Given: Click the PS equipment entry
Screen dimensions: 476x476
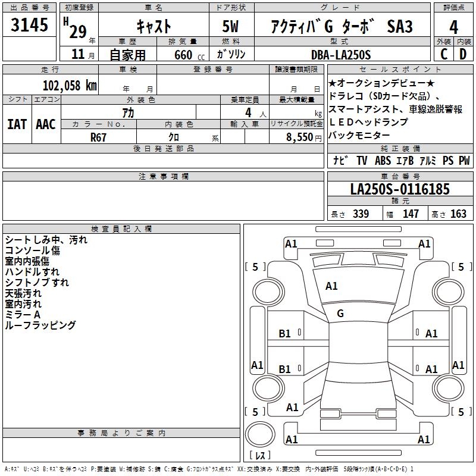Looking at the screenshot, I should 448,160.
